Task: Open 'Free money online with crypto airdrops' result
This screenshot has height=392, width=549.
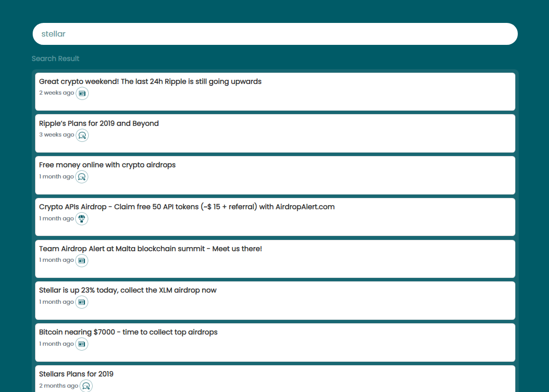Action: [x=107, y=165]
